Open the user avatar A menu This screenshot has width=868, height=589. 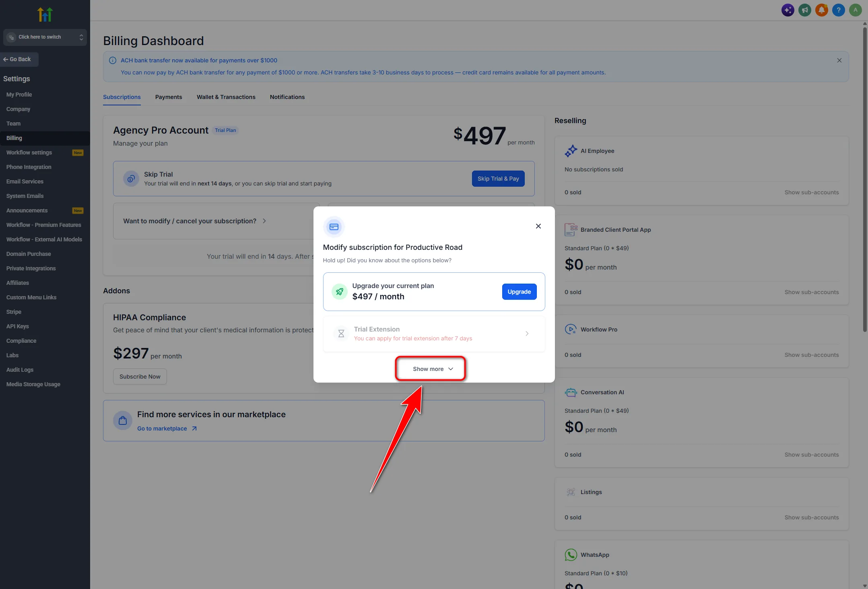click(856, 10)
